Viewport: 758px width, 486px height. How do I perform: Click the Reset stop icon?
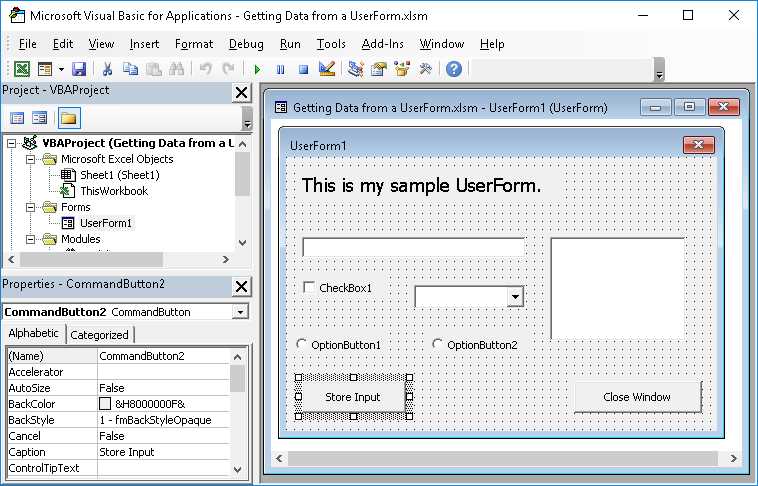(304, 70)
